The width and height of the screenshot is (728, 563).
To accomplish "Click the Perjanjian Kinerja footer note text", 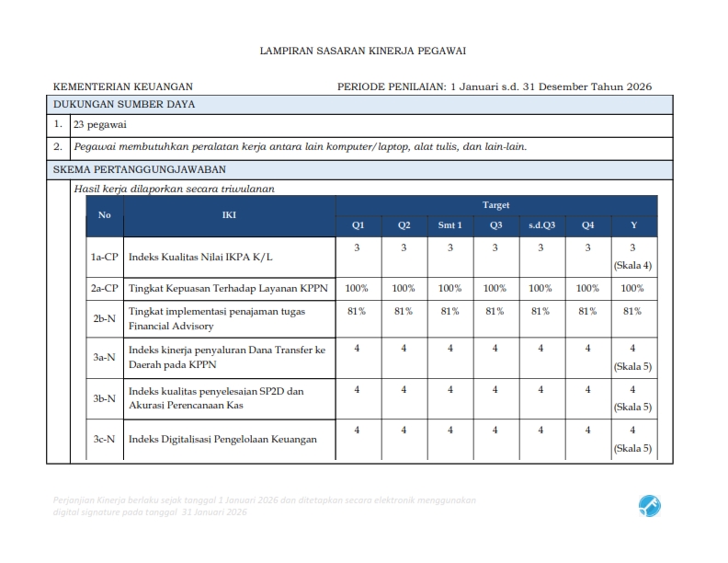I will point(265,505).
